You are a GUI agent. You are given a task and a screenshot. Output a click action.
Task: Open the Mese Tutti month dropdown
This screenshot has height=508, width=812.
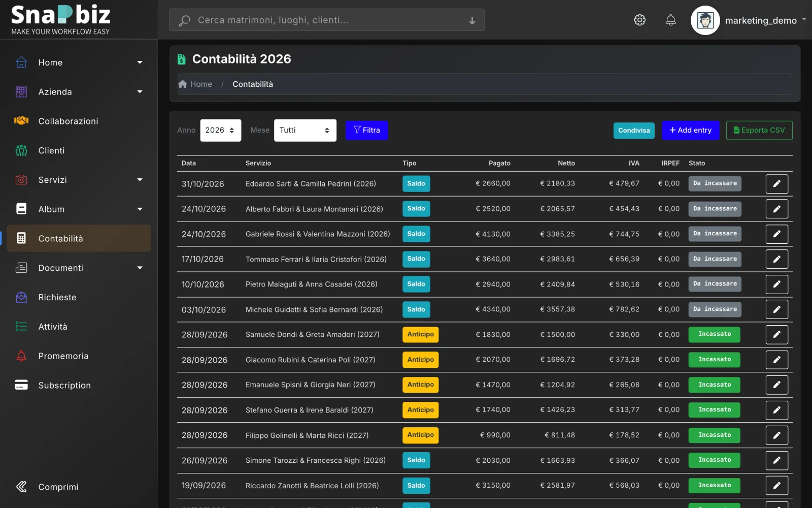pos(305,130)
